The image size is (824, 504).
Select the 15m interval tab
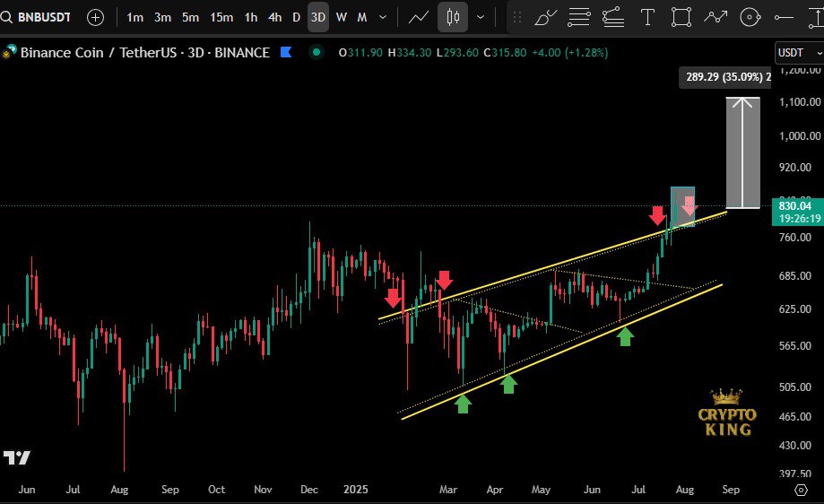tap(220, 17)
